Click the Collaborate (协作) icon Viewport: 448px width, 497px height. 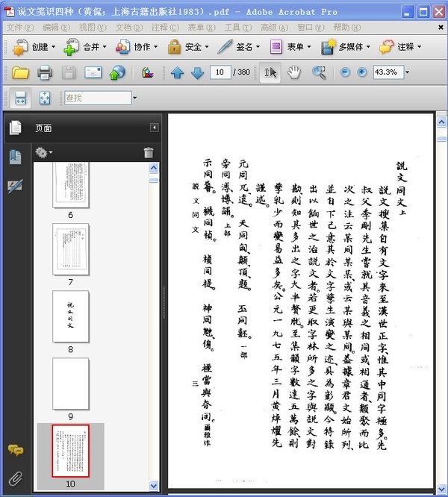pyautogui.click(x=122, y=47)
